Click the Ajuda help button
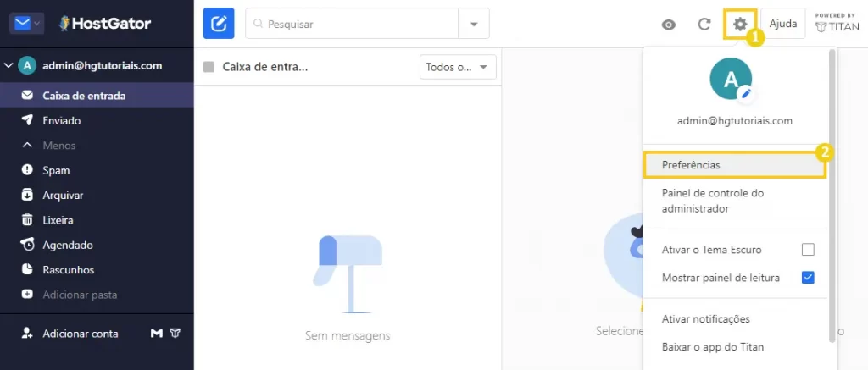The image size is (868, 370). tap(782, 24)
